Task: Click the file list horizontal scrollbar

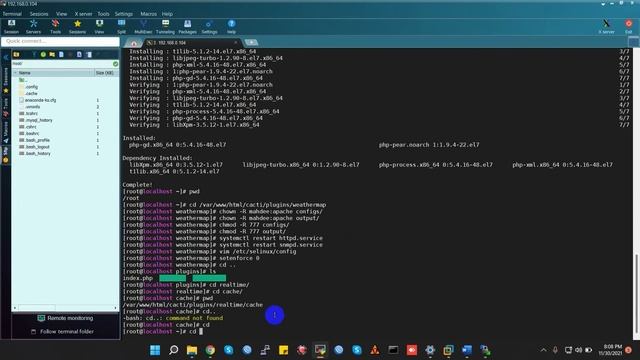Action: click(65, 308)
